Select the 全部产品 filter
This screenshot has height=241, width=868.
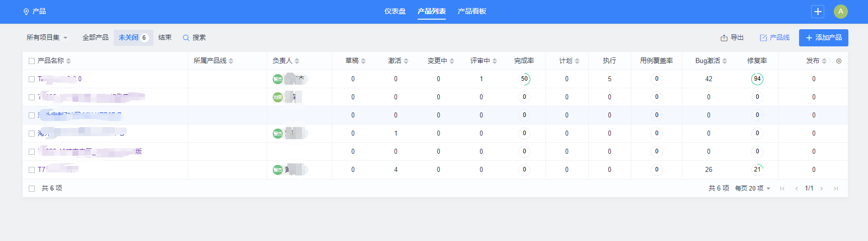(x=96, y=38)
